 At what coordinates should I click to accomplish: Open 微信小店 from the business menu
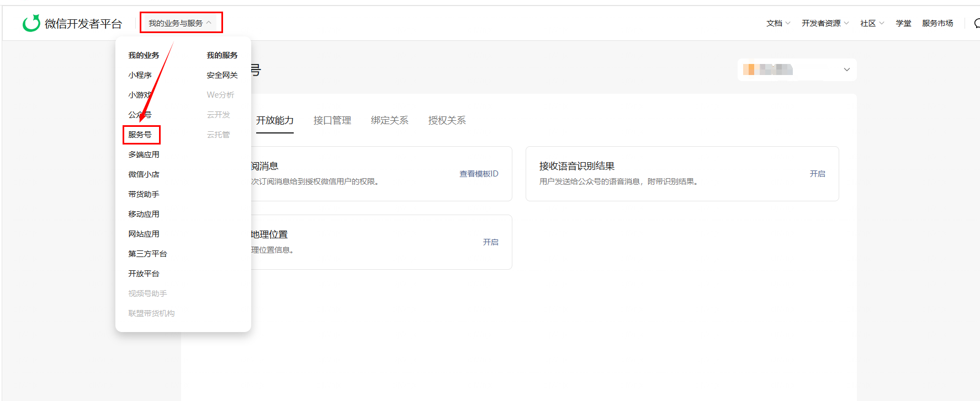(x=144, y=174)
